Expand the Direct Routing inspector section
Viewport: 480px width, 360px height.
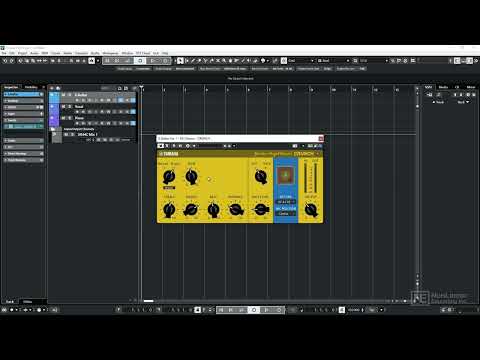[23, 153]
